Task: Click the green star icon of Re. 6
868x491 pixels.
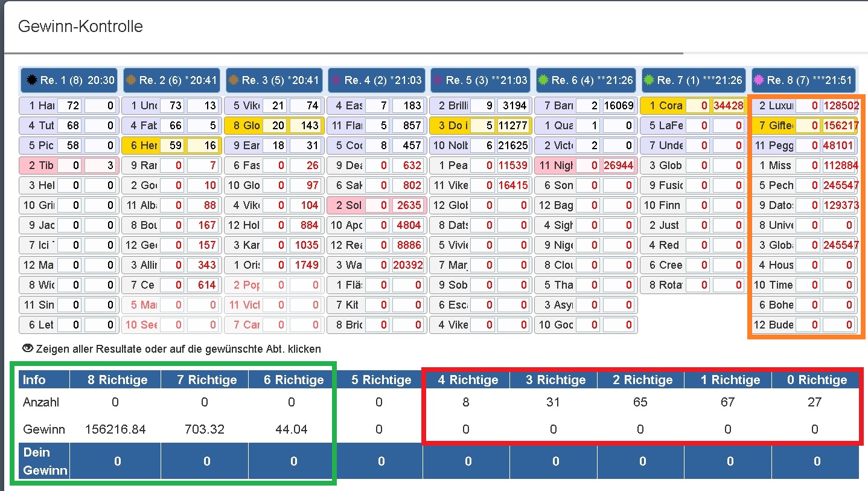Action: pyautogui.click(x=544, y=80)
